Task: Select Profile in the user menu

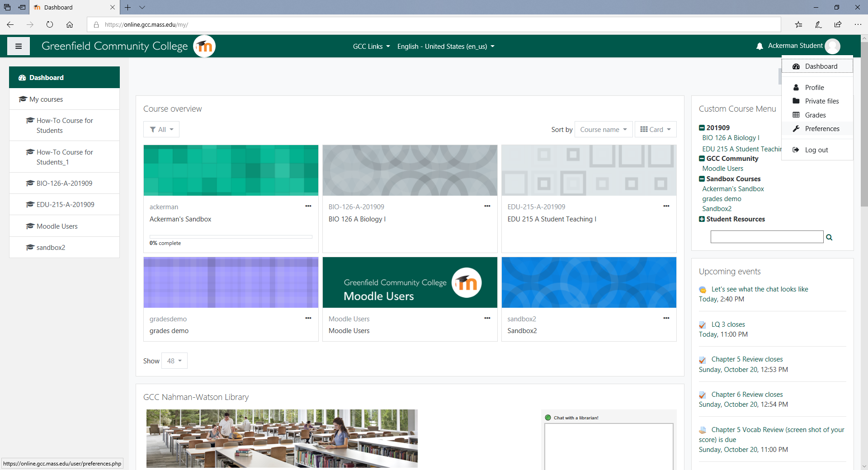Action: [817, 88]
